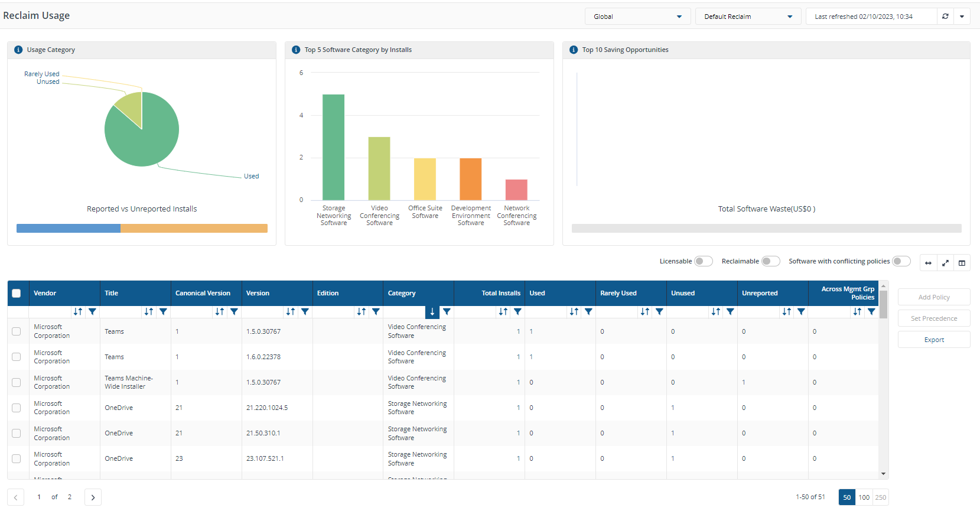Open the Global dropdown
This screenshot has height=511, width=980.
(x=637, y=17)
